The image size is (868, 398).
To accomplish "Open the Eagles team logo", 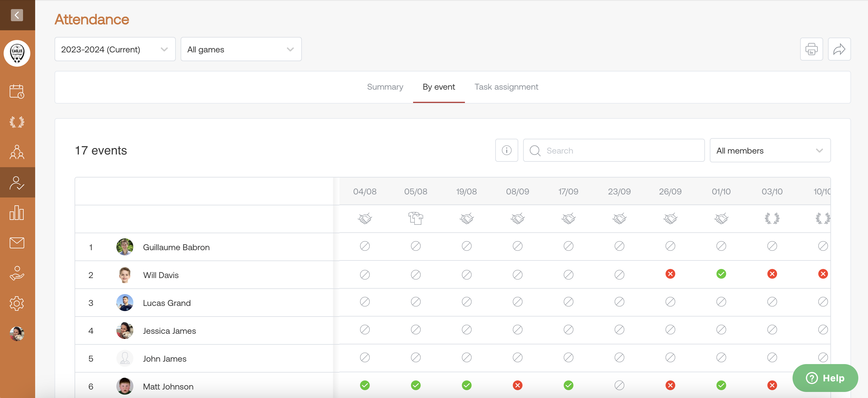I will click(17, 53).
